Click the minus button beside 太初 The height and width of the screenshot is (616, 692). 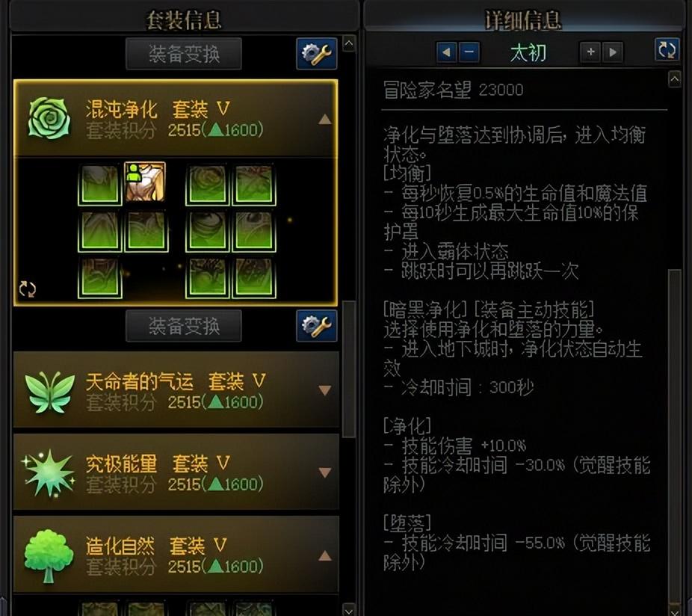[469, 52]
